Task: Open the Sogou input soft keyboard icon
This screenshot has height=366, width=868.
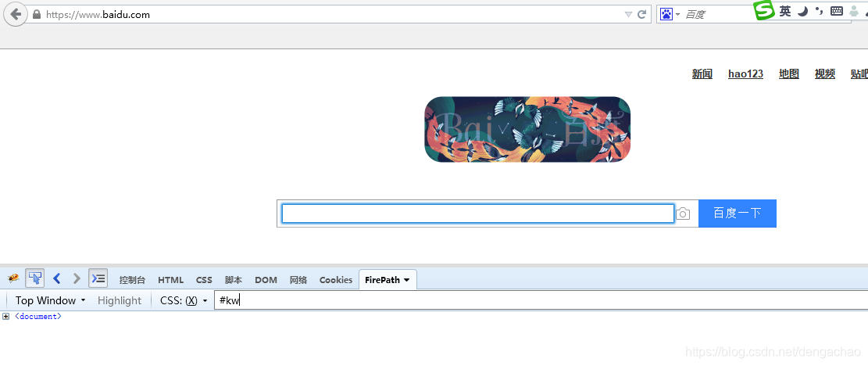Action: point(837,10)
